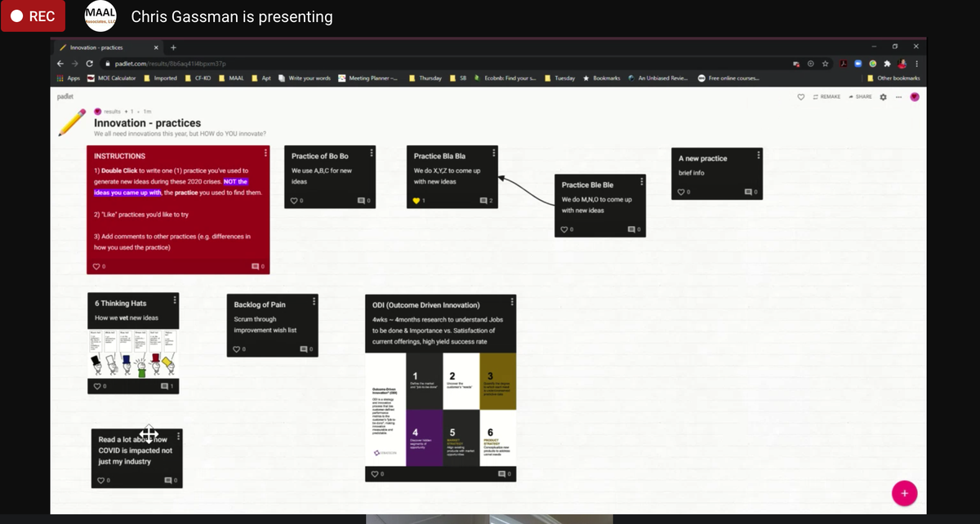Open 6 Thinking Hats three-dot menu
Screen dimensions: 980x524
click(x=175, y=300)
